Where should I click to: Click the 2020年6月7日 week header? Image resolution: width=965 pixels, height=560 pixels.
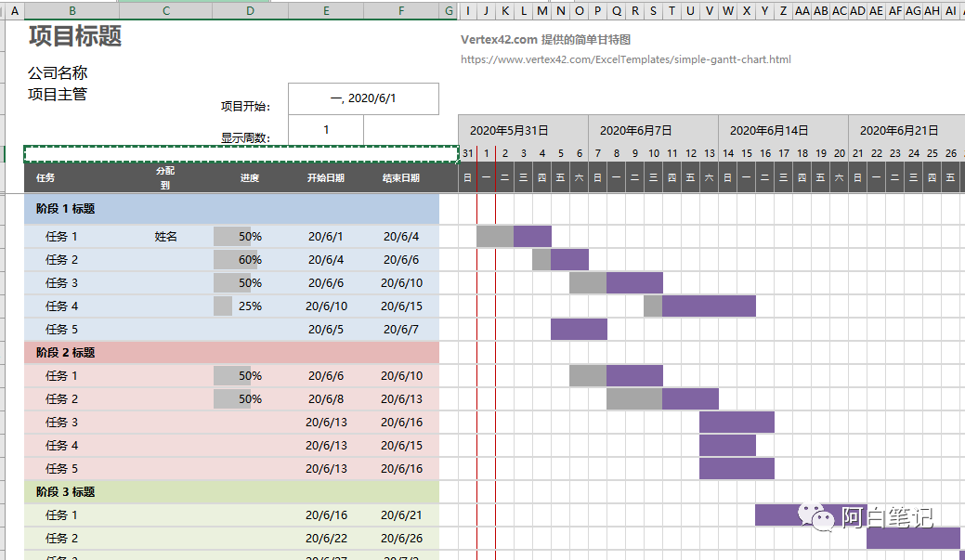coord(653,130)
